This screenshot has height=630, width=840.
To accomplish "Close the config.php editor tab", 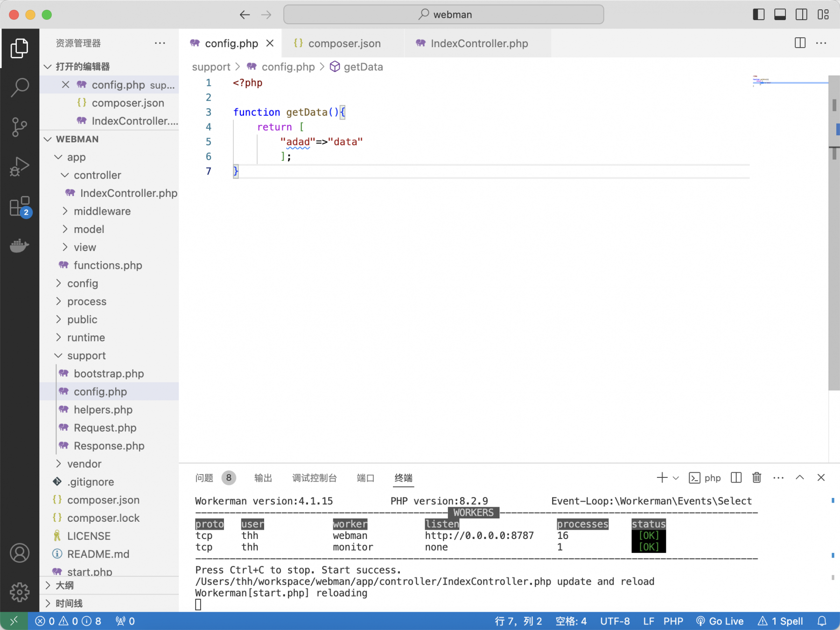I will (270, 43).
